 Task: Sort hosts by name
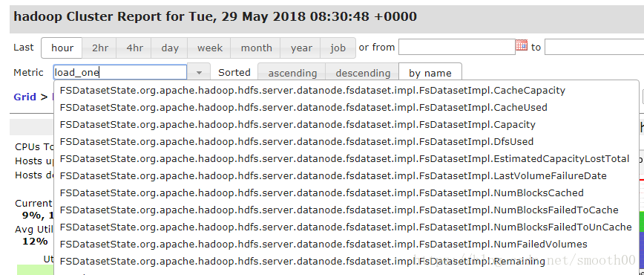[x=430, y=72]
